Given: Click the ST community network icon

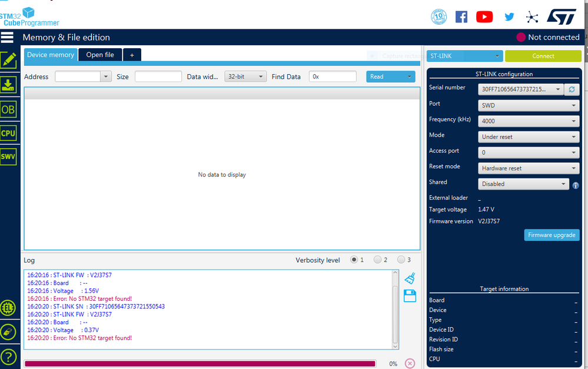Looking at the screenshot, I should (531, 17).
